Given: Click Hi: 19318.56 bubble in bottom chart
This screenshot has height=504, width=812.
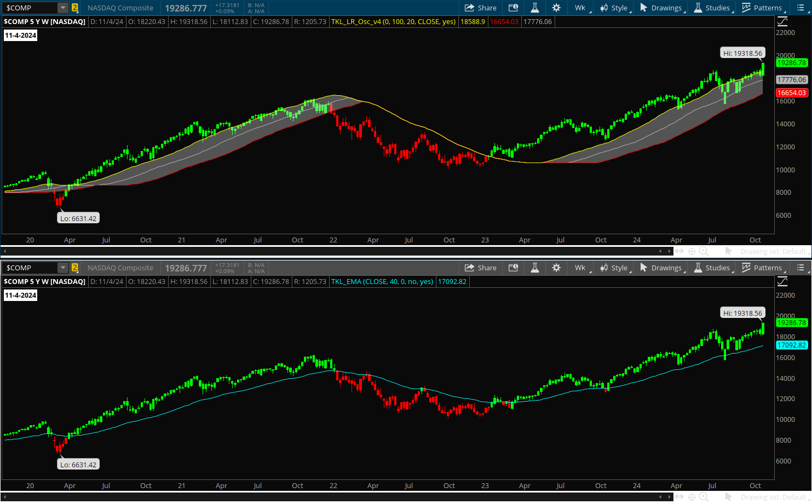Looking at the screenshot, I should pos(742,313).
